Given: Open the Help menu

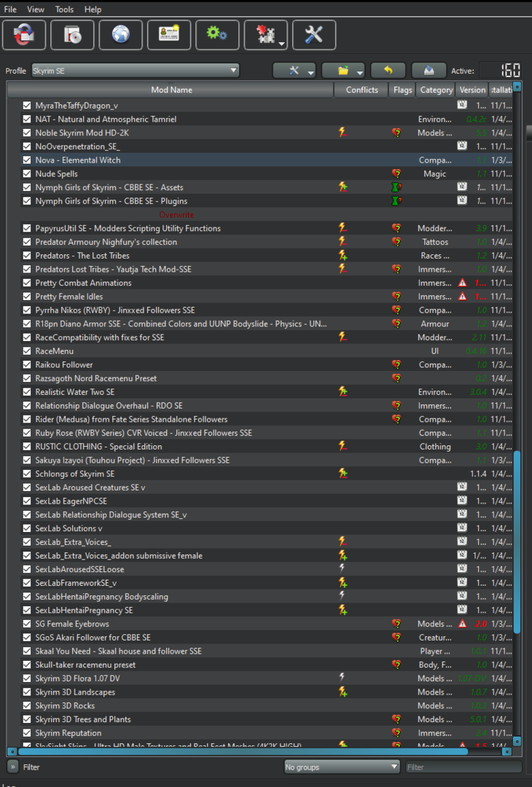Looking at the screenshot, I should coord(93,9).
